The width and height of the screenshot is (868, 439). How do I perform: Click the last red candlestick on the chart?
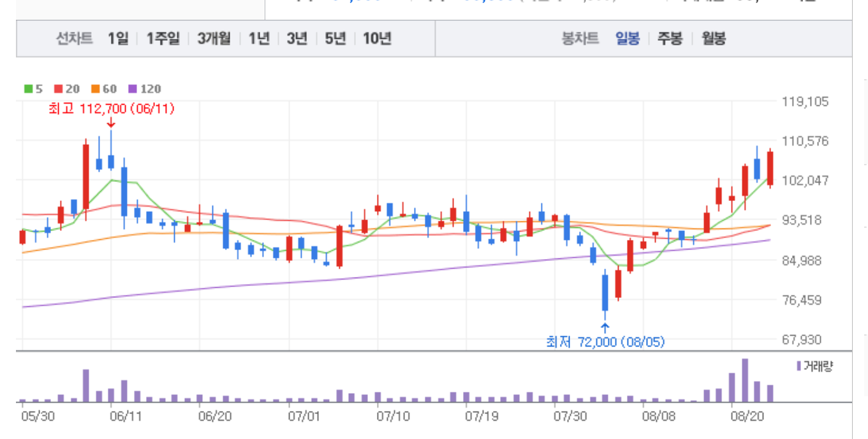coord(770,168)
